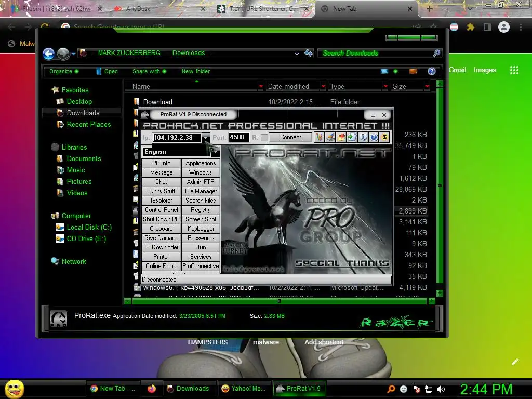Click the green arrow document icon in ProRat toolbar
The height and width of the screenshot is (399, 532).
[352, 137]
